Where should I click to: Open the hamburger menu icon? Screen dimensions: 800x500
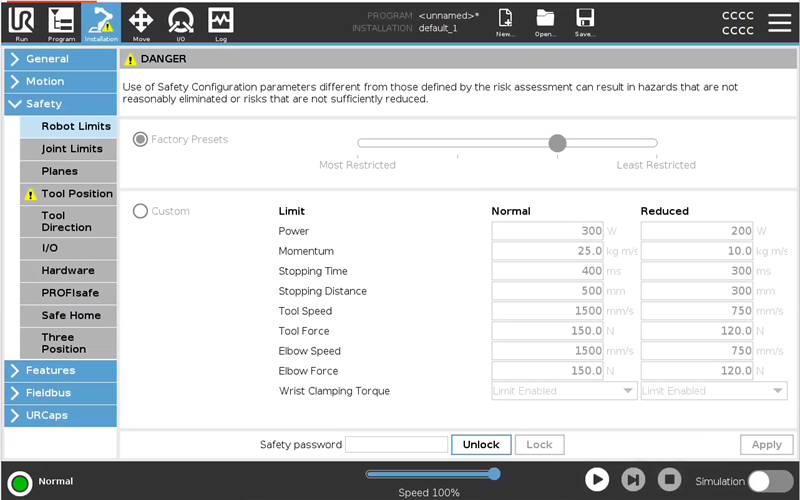coord(779,22)
